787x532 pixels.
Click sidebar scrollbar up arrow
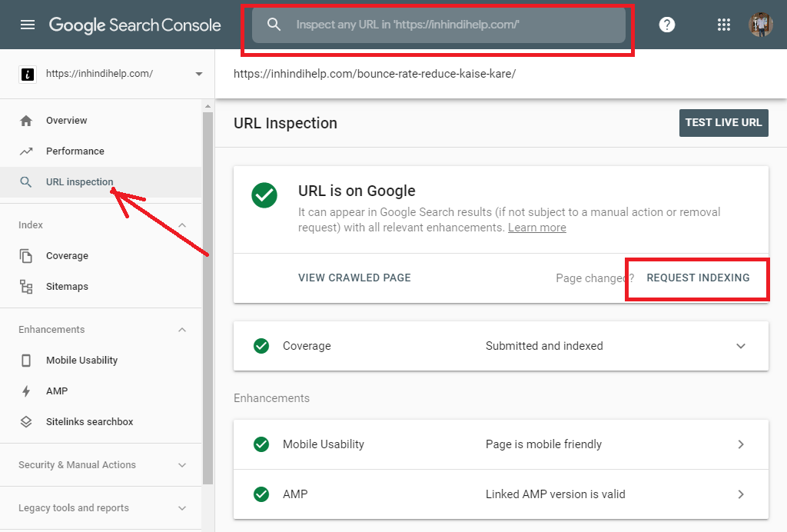click(x=208, y=106)
